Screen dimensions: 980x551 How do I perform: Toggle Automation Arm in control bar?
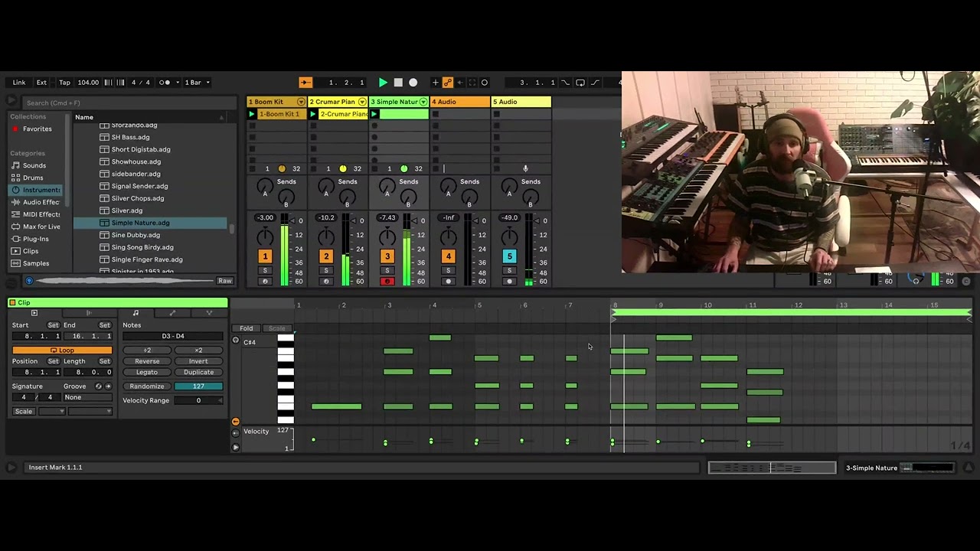448,83
